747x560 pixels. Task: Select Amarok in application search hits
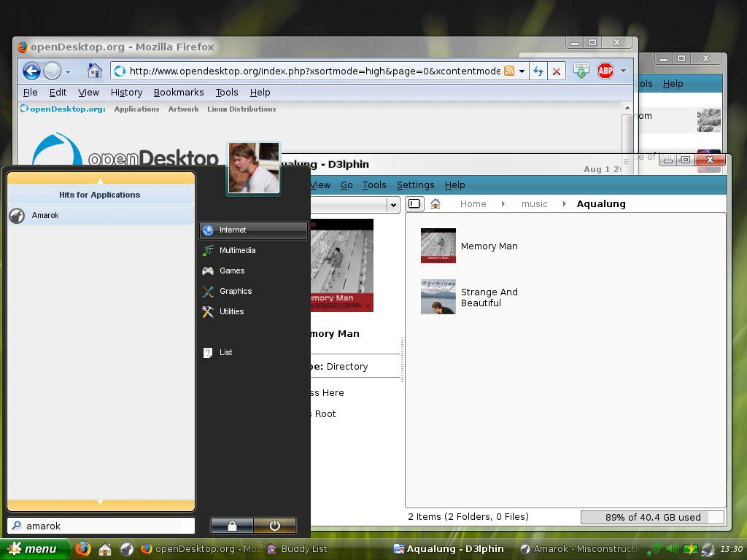[x=101, y=215]
